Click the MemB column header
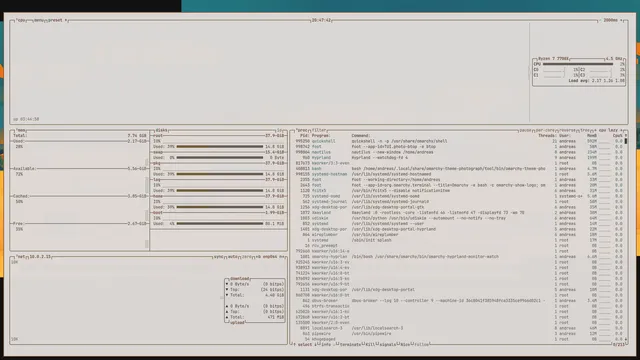 click(592, 136)
